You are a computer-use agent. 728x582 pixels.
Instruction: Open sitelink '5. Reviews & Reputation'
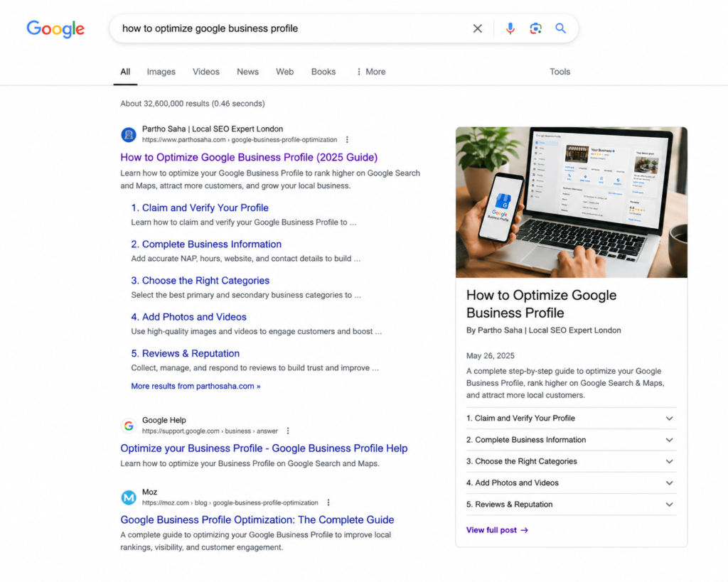[186, 354]
